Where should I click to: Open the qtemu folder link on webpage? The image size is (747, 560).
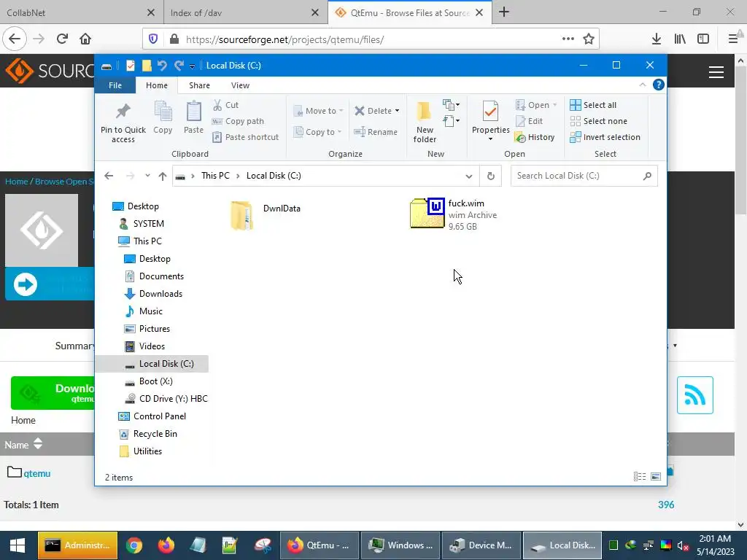[x=37, y=473]
